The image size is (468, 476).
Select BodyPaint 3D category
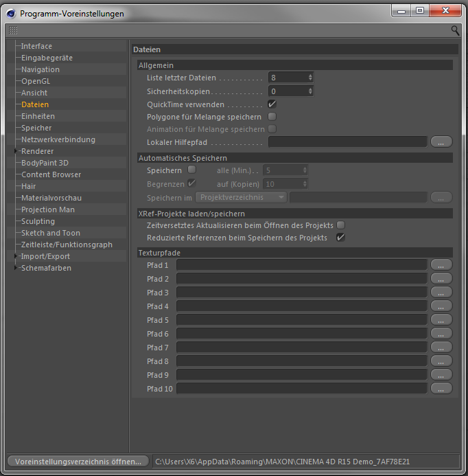click(x=45, y=163)
